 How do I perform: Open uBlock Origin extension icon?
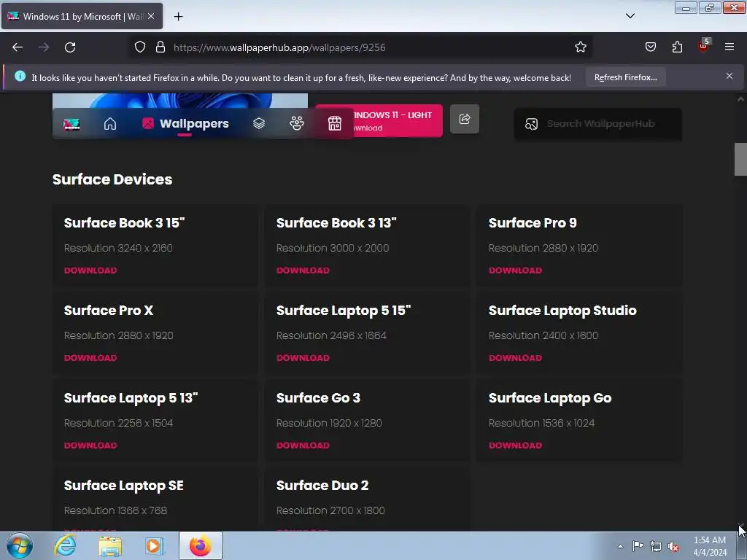click(x=704, y=46)
